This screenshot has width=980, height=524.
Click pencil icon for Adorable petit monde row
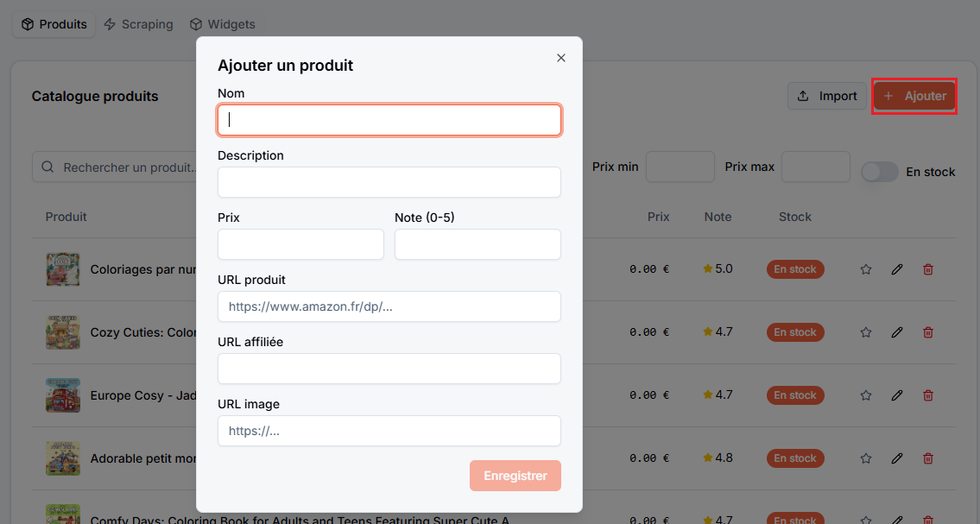[897, 458]
